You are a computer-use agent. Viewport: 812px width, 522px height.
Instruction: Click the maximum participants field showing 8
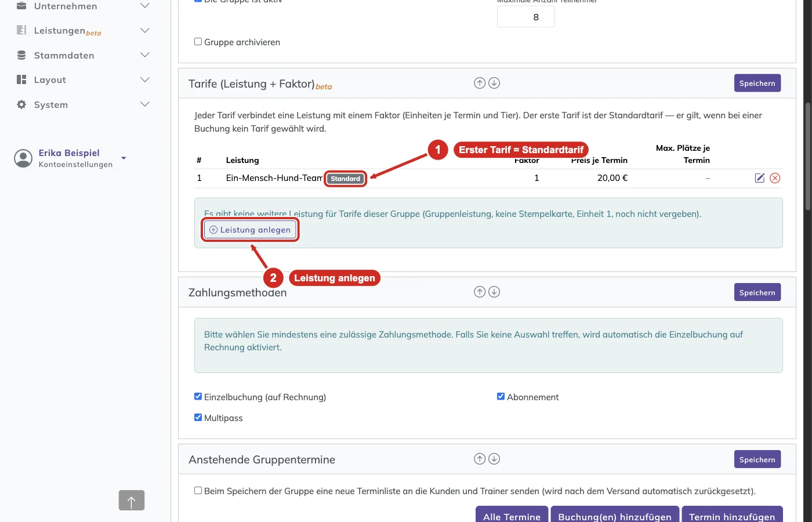pyautogui.click(x=526, y=17)
